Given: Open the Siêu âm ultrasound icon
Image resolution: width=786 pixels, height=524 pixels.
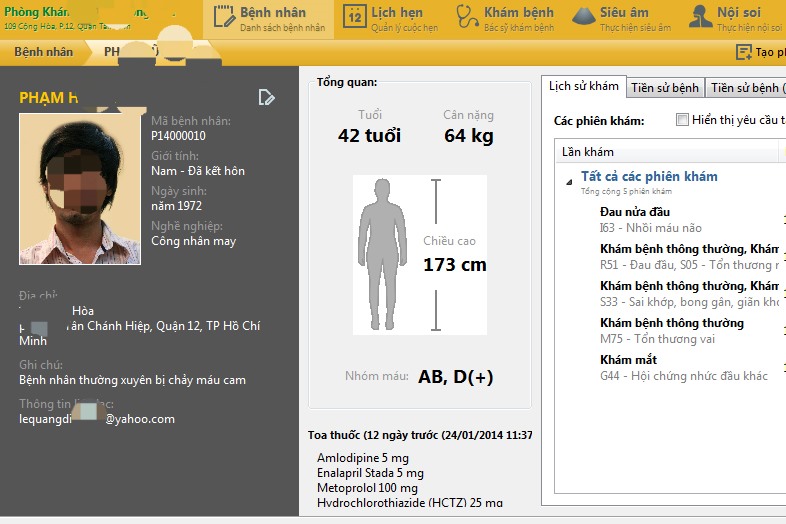Looking at the screenshot, I should 583,18.
